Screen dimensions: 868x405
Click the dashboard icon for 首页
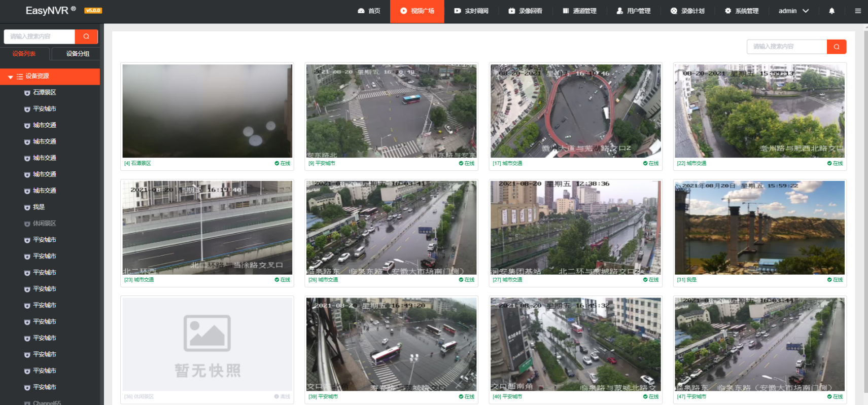361,11
